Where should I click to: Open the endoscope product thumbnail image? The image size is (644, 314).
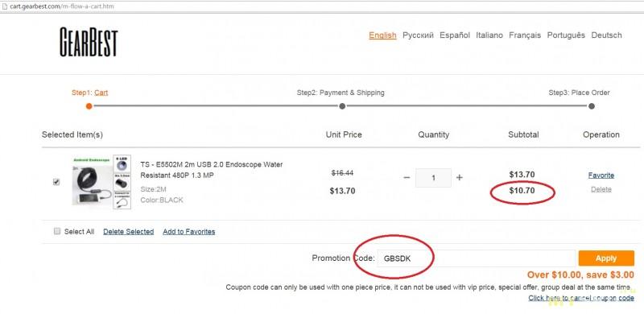pyautogui.click(x=101, y=182)
